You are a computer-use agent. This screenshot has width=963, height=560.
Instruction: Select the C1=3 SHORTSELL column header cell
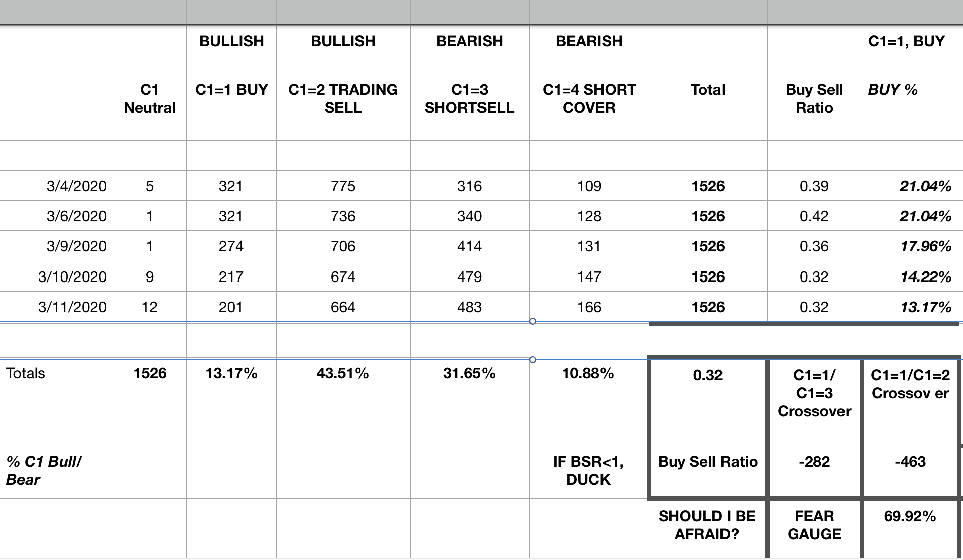click(x=469, y=99)
